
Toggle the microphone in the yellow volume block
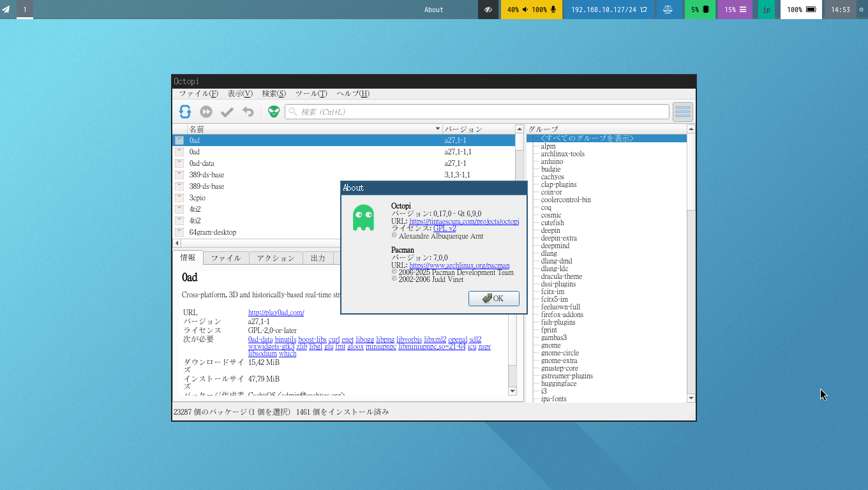[553, 10]
